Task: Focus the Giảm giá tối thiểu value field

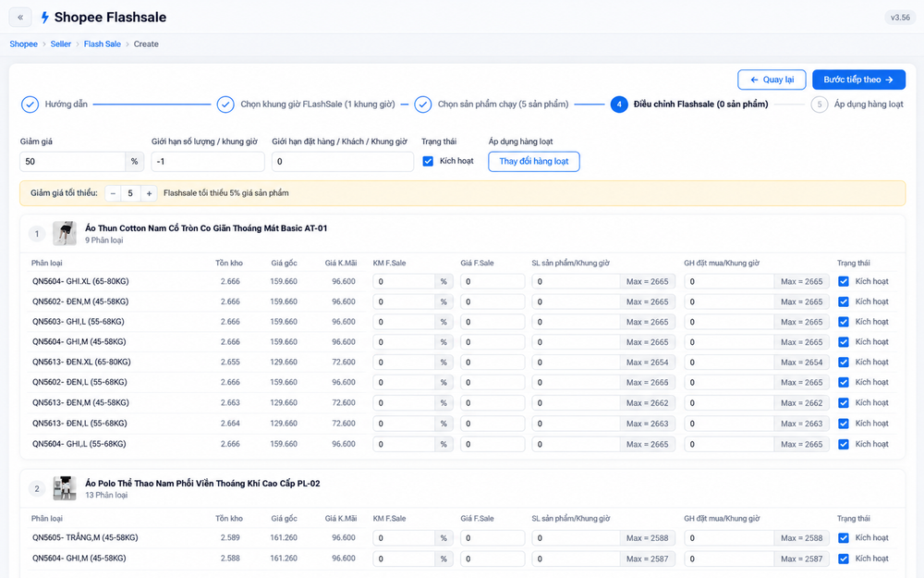Action: coord(130,193)
